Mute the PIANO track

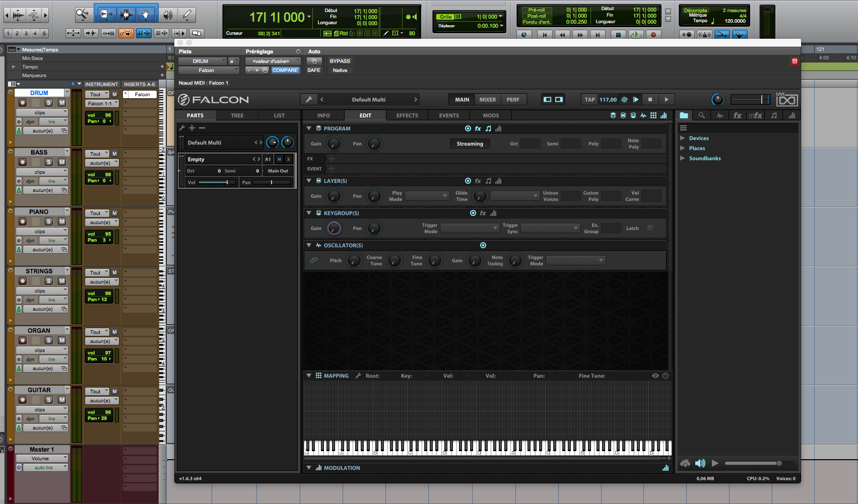click(62, 222)
